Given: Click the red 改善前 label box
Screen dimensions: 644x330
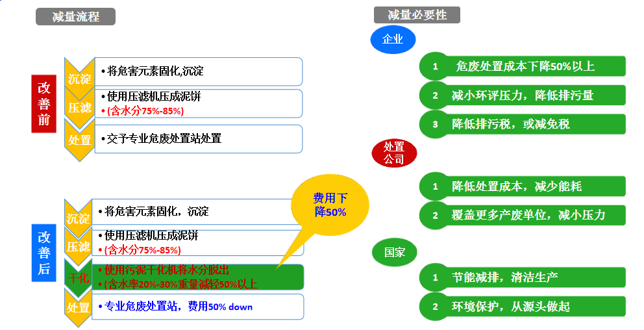Looking at the screenshot, I should coord(43,103).
